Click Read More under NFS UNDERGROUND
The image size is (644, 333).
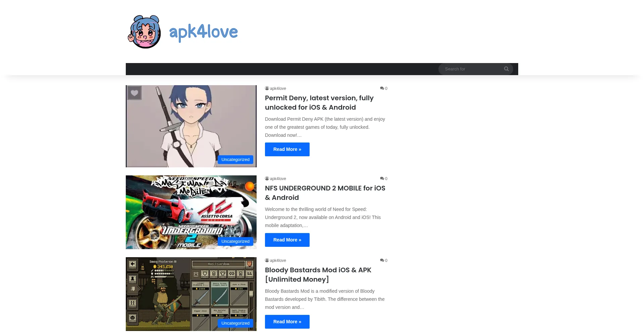coord(287,240)
